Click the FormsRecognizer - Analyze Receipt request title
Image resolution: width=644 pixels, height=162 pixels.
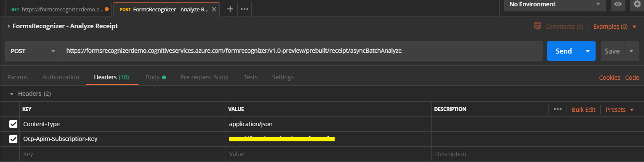pyautogui.click(x=65, y=26)
